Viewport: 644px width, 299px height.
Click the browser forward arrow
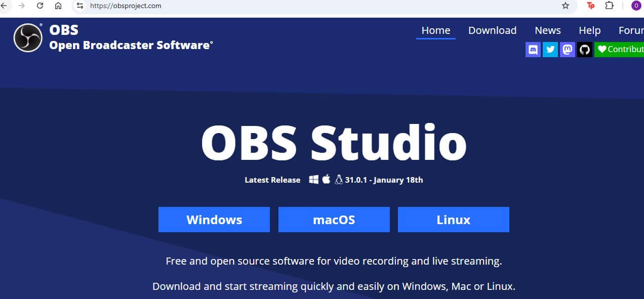tap(21, 6)
